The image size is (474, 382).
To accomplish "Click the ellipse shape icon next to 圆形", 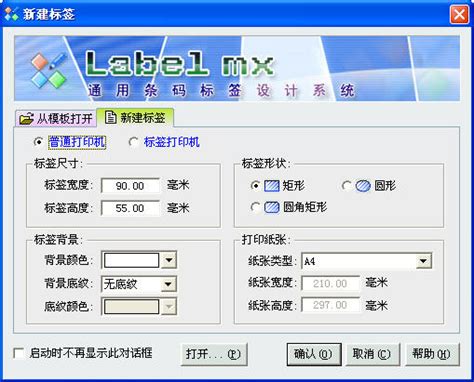I will click(363, 186).
